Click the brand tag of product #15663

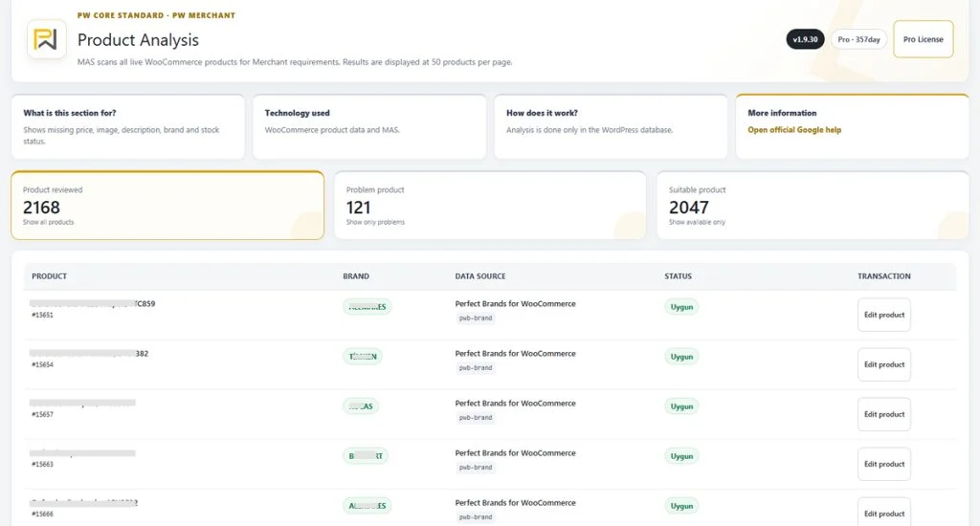click(365, 456)
